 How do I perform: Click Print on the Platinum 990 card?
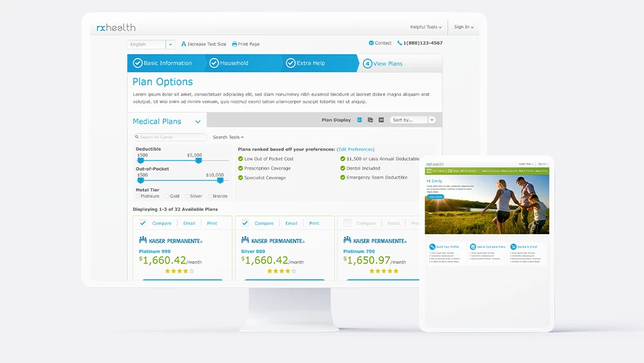click(x=212, y=223)
